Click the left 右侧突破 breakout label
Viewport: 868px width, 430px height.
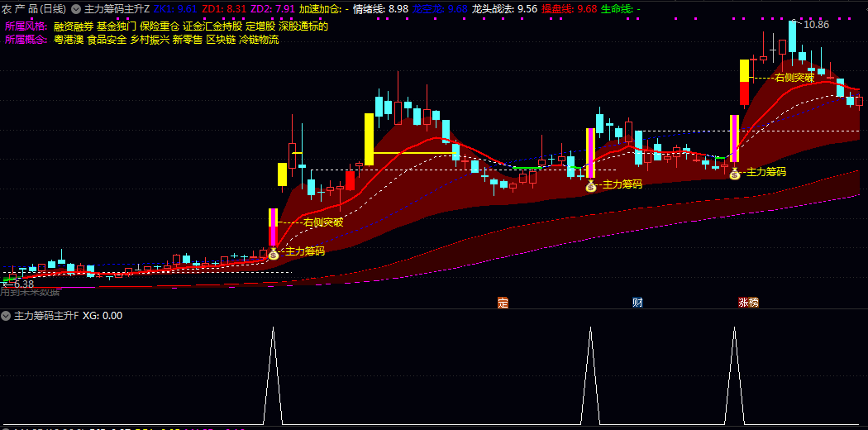(323, 222)
